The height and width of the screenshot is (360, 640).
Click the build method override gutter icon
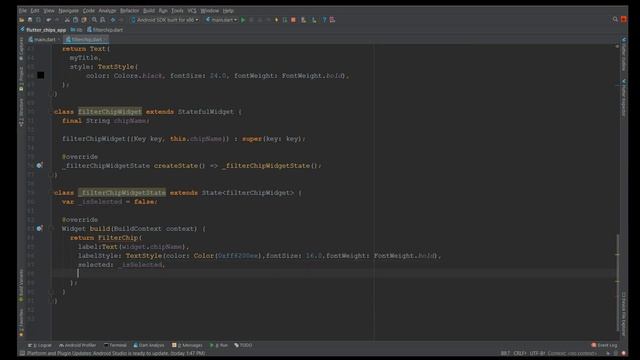pyautogui.click(x=40, y=229)
